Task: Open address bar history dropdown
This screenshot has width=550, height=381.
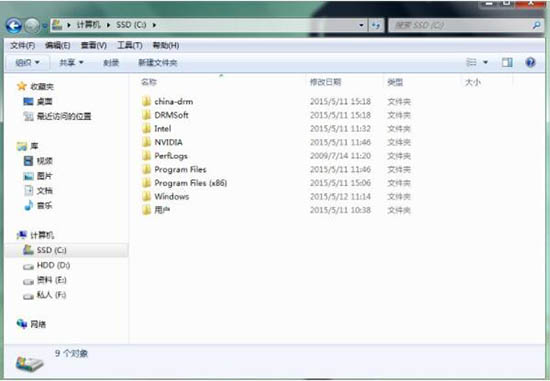Action: (361, 25)
